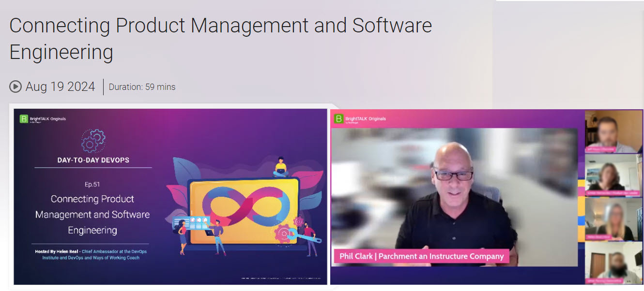This screenshot has height=291, width=644.
Task: Click Phil Clark's main speaker video
Action: tap(455, 193)
